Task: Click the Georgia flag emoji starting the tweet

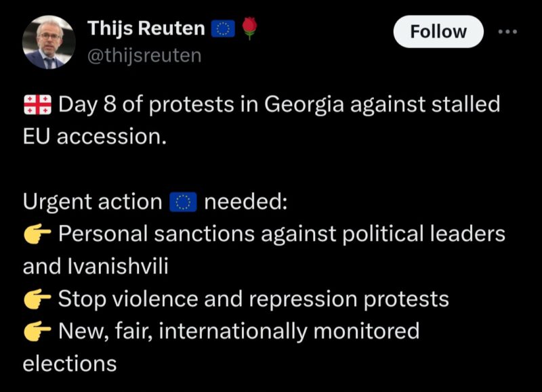Action: click(x=37, y=105)
